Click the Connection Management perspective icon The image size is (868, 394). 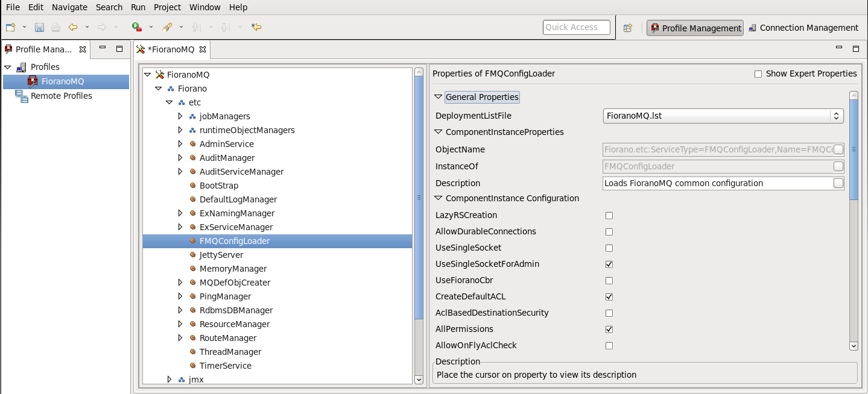click(x=753, y=28)
